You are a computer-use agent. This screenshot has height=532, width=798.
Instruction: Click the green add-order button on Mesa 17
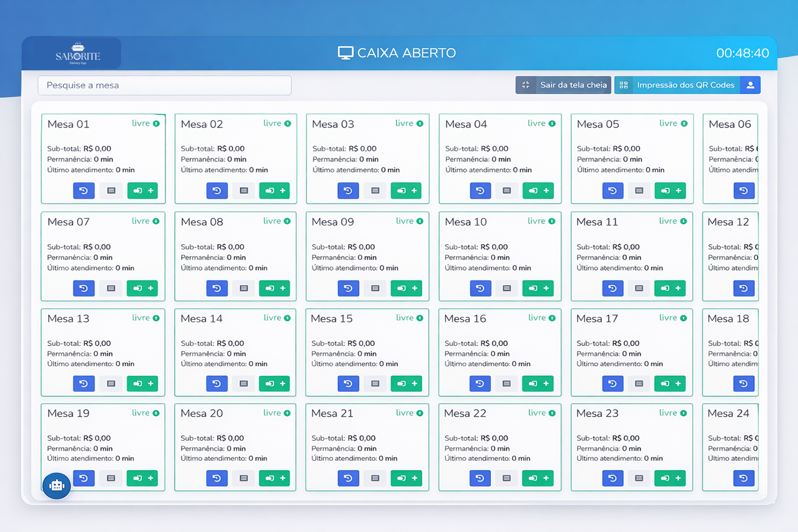[670, 383]
